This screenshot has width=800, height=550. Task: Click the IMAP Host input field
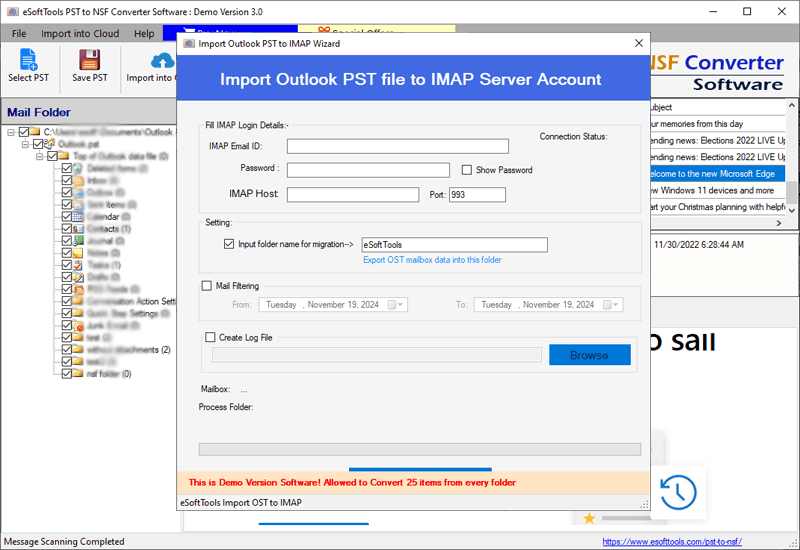coord(353,194)
